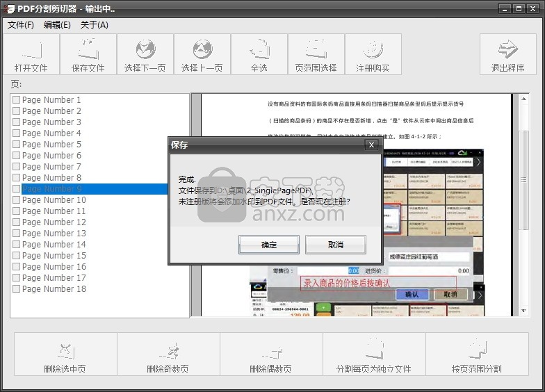This screenshot has width=545, height=392.
Task: Check the Page Number 1 checkbox
Action: click(17, 100)
